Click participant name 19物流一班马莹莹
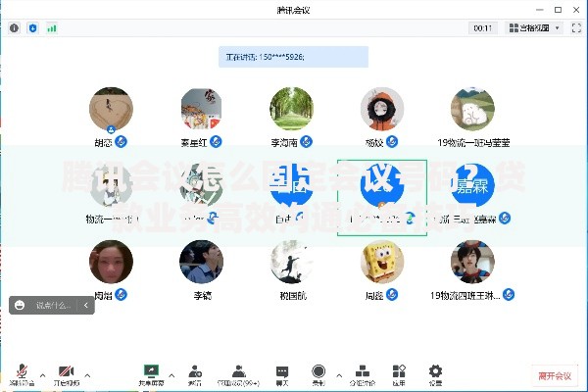 473,142
